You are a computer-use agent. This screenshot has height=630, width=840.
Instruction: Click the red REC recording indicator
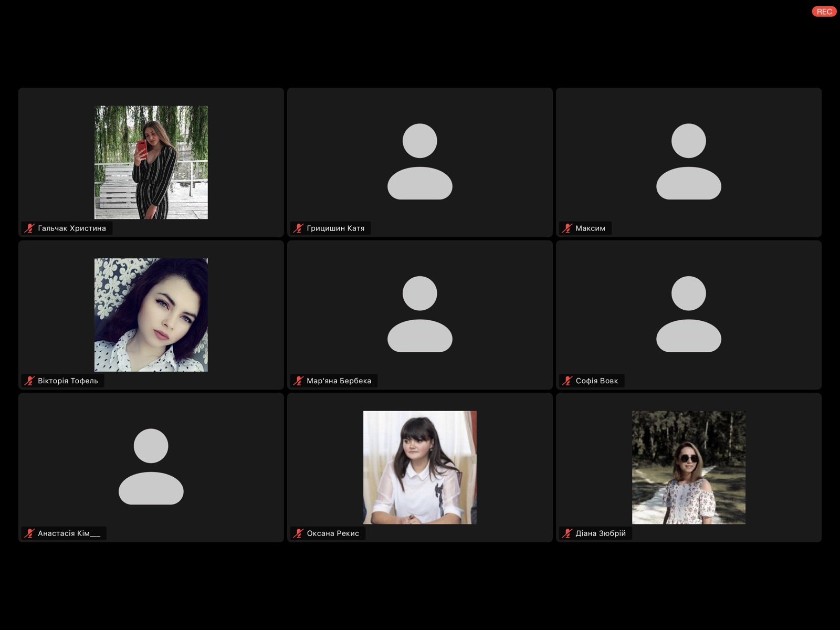point(824,12)
